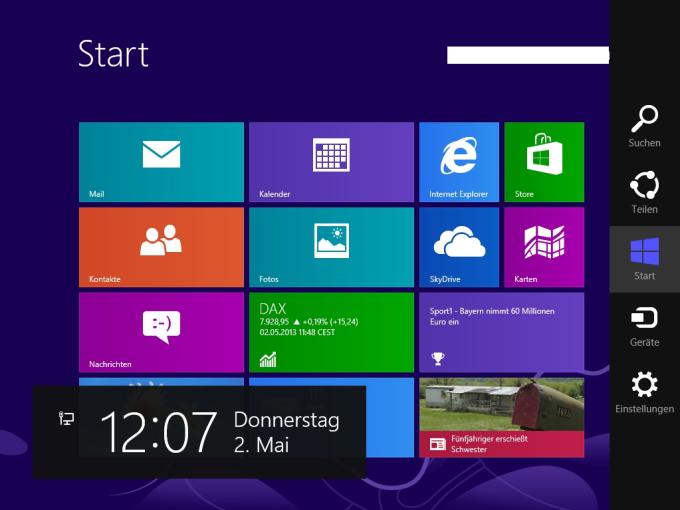
Task: Open the Kalender tile
Action: [x=331, y=162]
